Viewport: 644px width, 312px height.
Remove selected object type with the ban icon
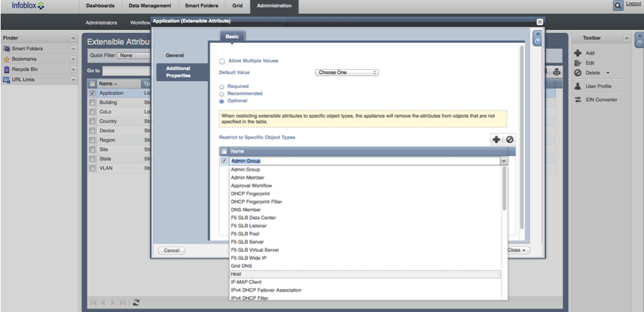[509, 140]
